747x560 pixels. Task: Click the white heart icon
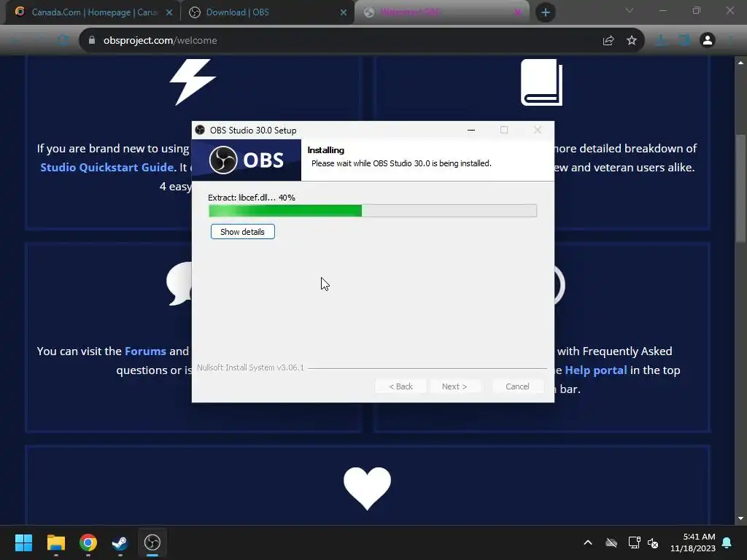pos(368,488)
